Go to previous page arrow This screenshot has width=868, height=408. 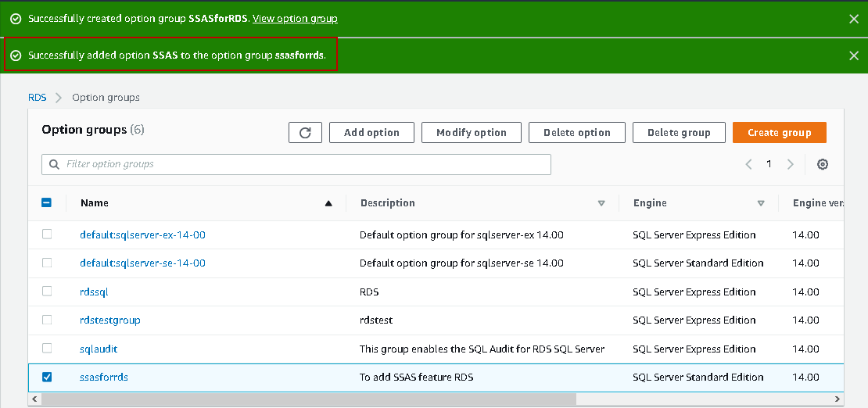[x=748, y=164]
